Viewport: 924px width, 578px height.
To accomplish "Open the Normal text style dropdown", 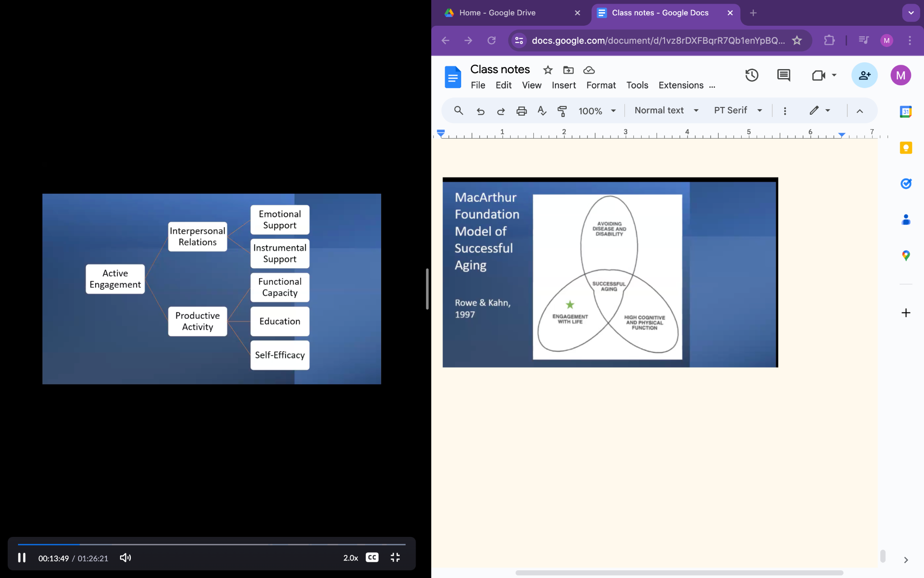I will (666, 111).
